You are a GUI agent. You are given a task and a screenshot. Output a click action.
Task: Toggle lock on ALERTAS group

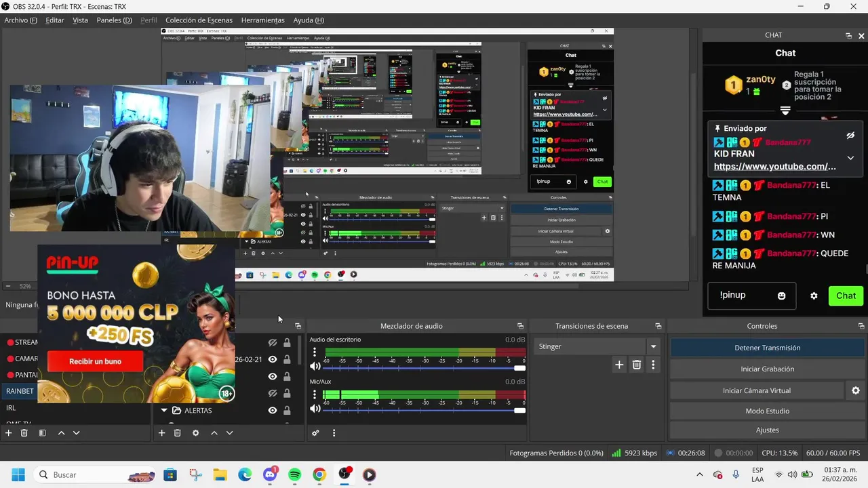287,410
